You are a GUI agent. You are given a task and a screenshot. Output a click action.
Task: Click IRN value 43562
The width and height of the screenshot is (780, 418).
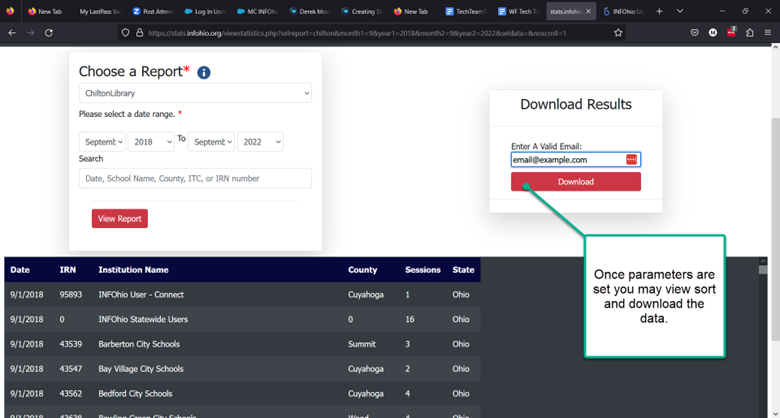click(71, 394)
